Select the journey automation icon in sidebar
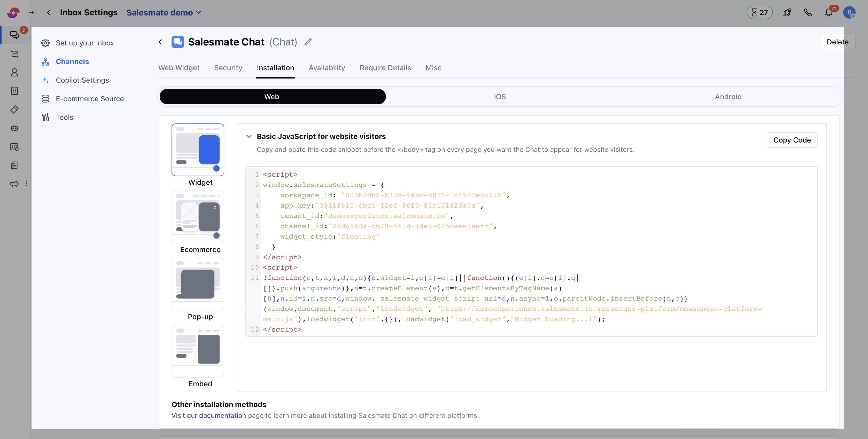This screenshot has width=868, height=439. [x=14, y=54]
